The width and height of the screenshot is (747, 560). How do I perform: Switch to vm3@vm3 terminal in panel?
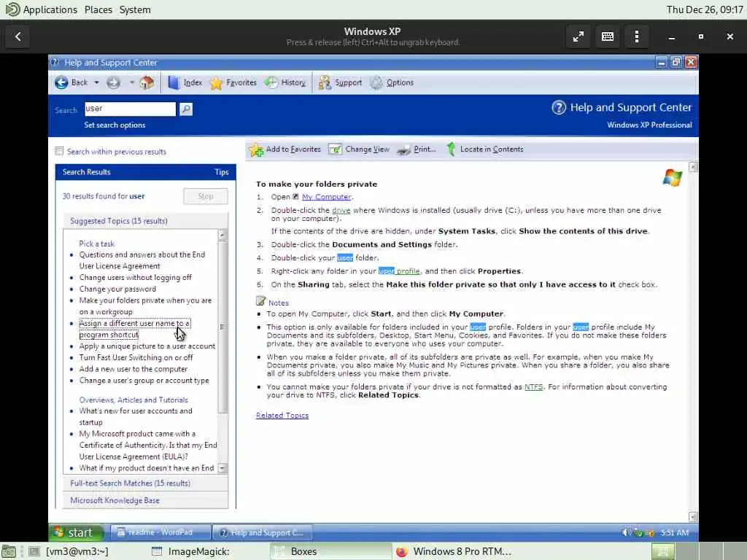pos(69,551)
